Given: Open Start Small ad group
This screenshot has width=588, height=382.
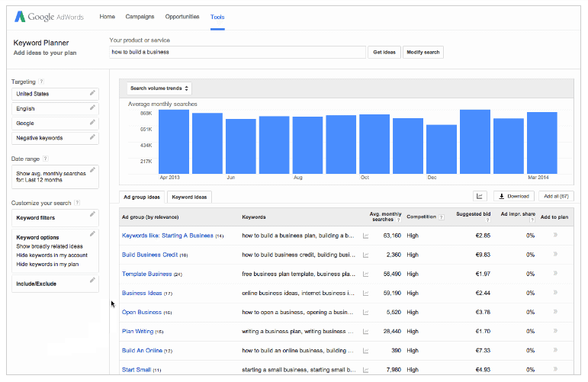Looking at the screenshot, I should pyautogui.click(x=137, y=369).
